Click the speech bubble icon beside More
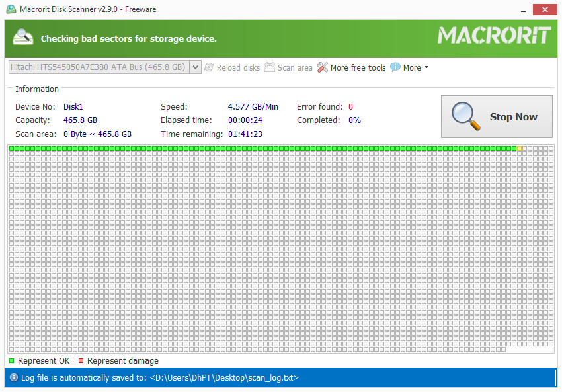Image resolution: width=562 pixels, height=392 pixels. point(395,67)
